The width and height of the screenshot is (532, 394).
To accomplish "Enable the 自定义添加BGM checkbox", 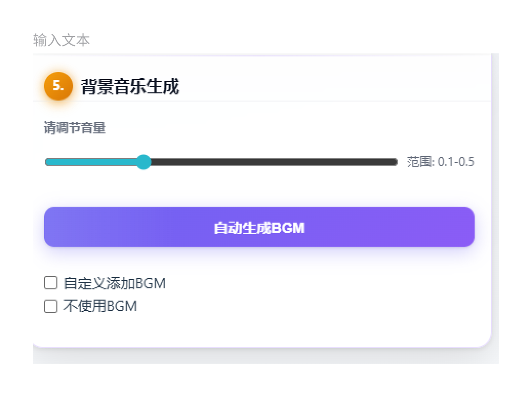I will point(51,283).
